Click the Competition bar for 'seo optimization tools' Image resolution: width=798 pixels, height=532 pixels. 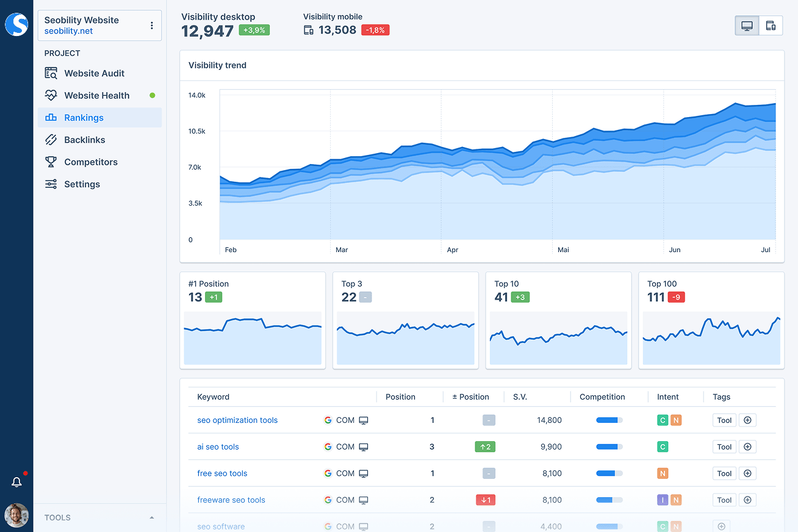click(x=608, y=420)
